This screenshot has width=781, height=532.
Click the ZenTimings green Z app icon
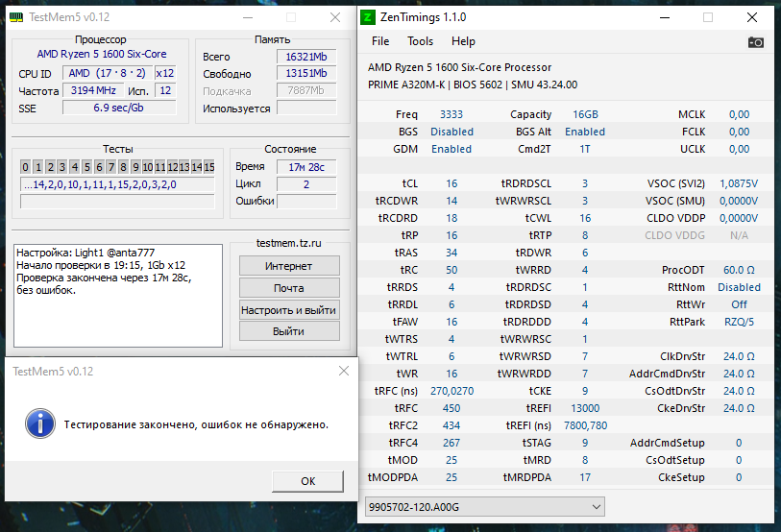(367, 17)
